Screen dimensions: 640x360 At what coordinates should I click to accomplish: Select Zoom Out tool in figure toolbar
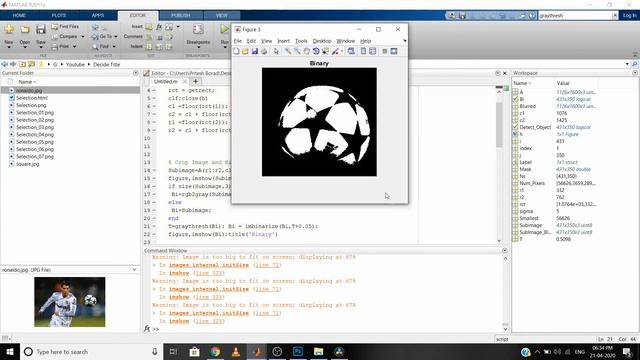click(297, 51)
